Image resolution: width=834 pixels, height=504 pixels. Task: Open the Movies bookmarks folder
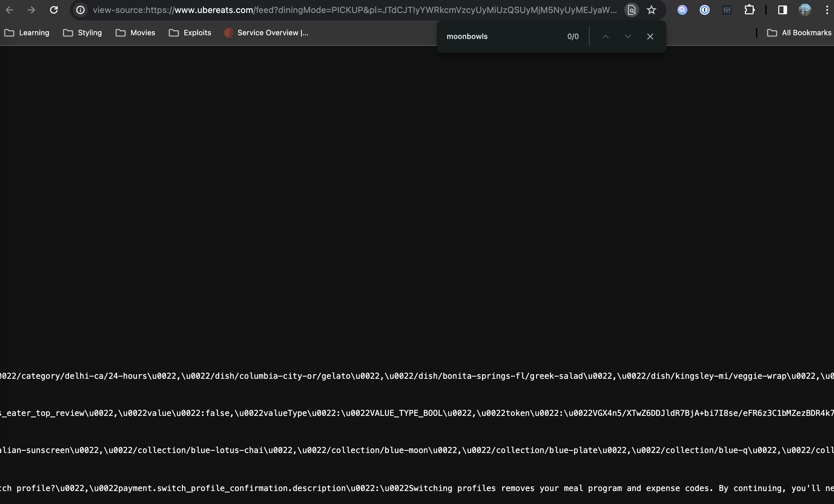[x=135, y=33]
